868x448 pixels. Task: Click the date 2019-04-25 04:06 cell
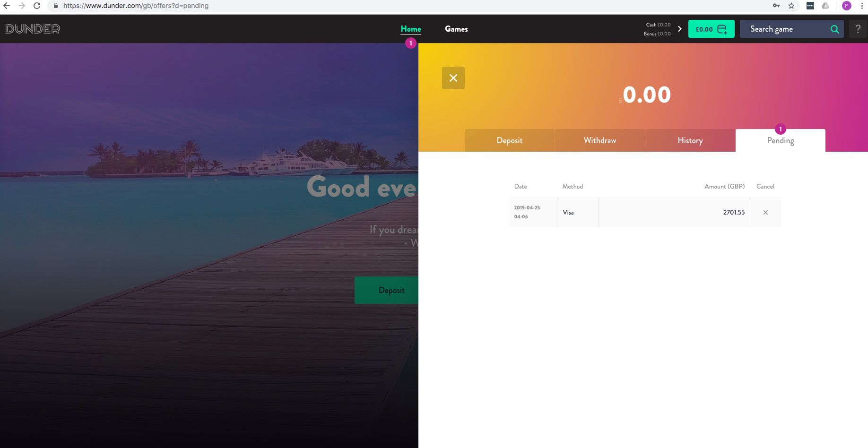tap(534, 212)
